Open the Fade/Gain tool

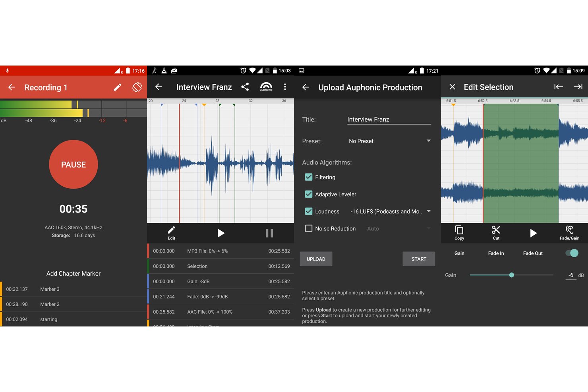tap(569, 233)
